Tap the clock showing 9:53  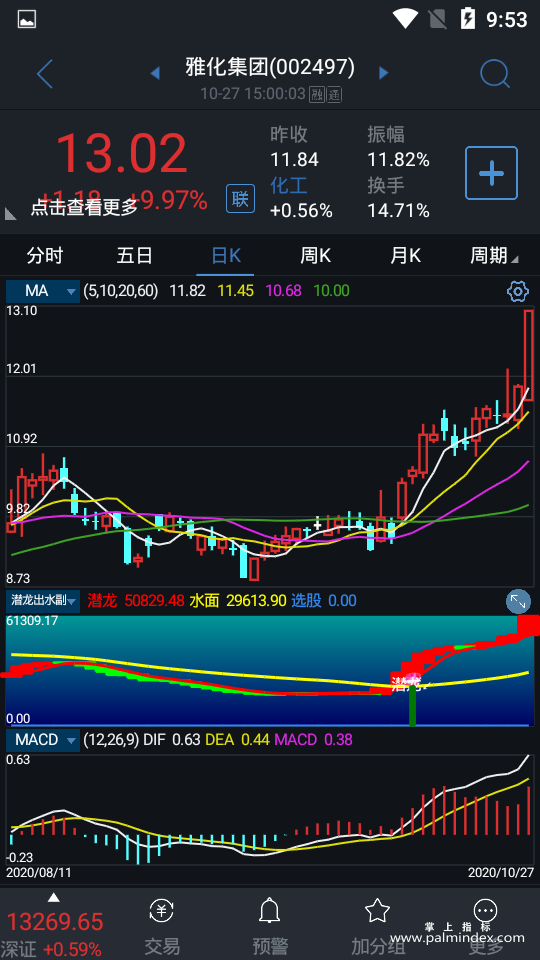506,20
